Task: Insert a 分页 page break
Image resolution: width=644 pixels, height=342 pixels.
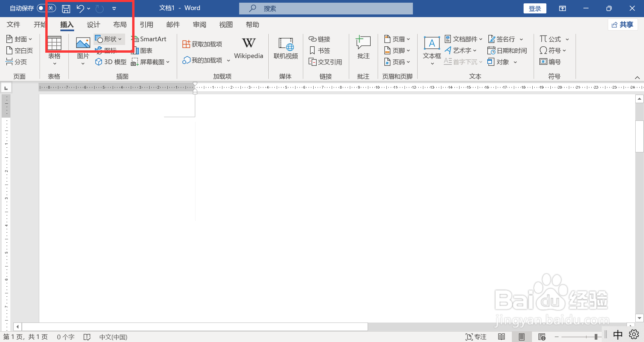Action: [x=16, y=62]
